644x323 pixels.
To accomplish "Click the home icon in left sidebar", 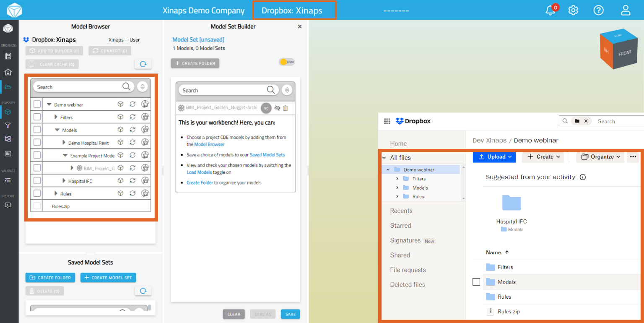I will [x=8, y=72].
